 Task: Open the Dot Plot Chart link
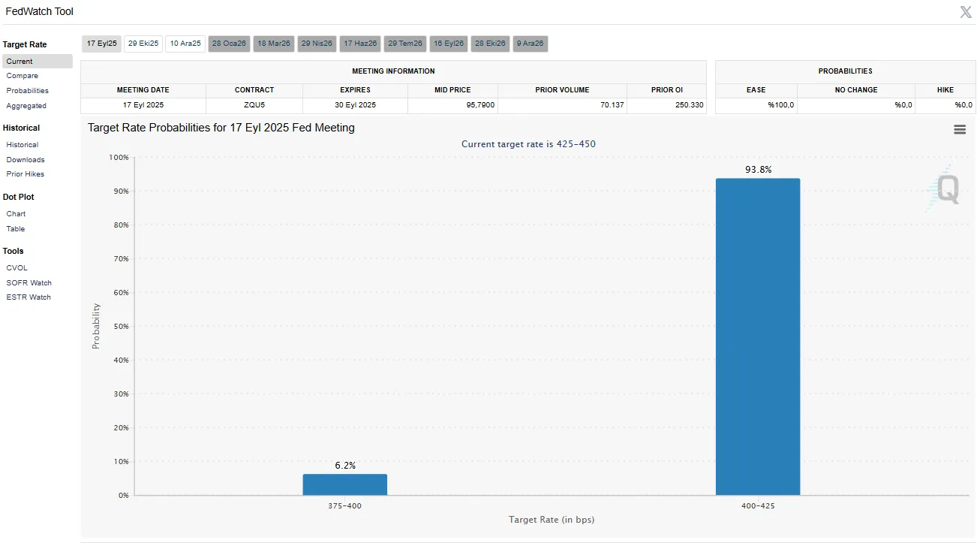coord(16,214)
